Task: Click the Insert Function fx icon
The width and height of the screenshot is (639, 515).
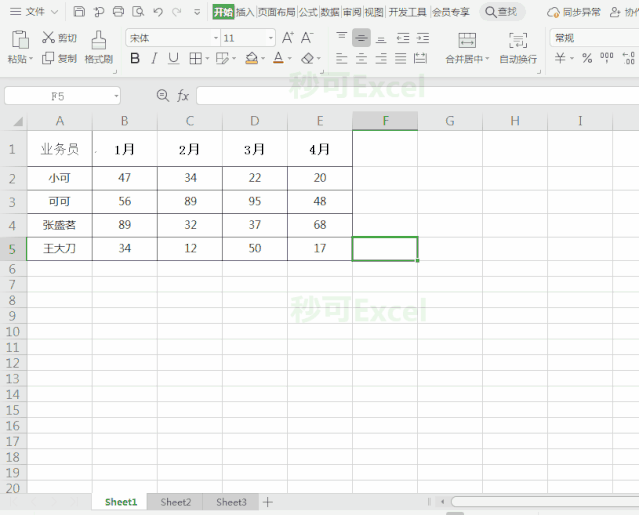Action: pos(183,96)
